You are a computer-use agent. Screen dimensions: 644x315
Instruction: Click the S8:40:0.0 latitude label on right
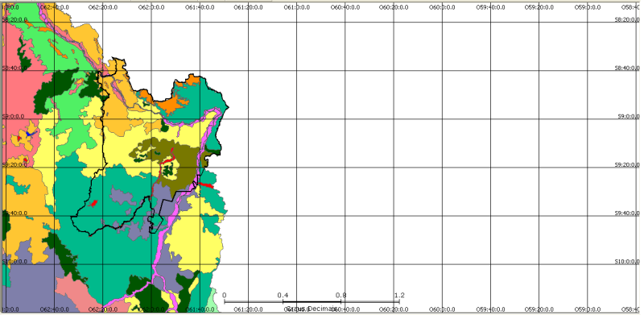(627, 68)
